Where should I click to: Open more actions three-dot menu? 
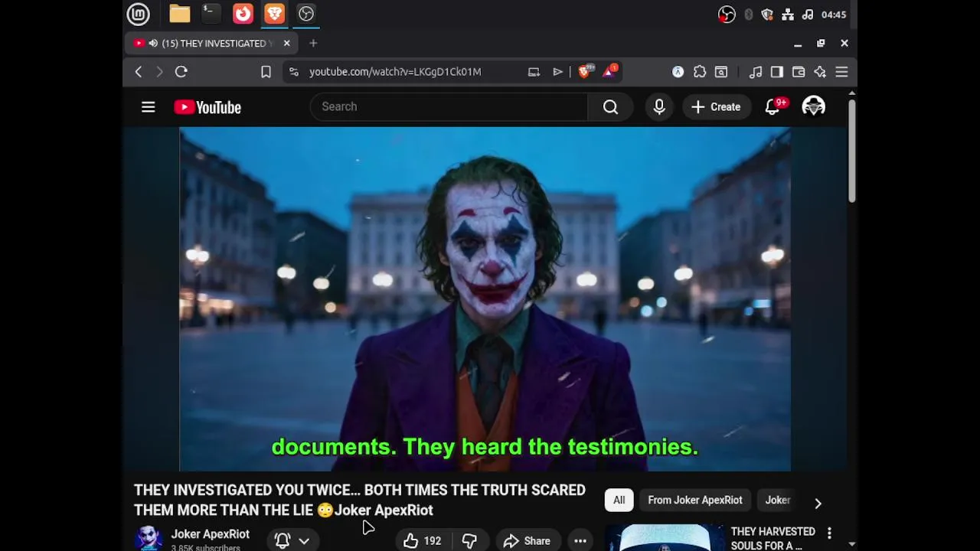coord(580,541)
